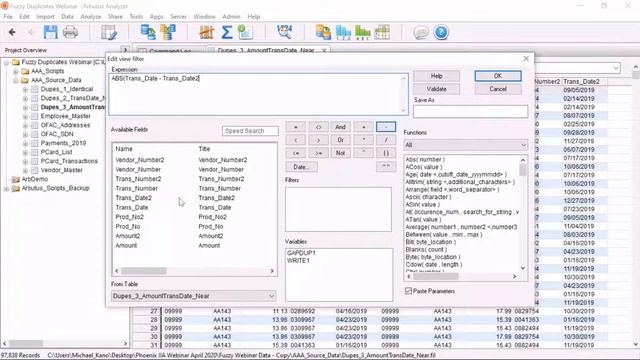Click in the Speed Search field
This screenshot has height=360, width=640.
click(x=250, y=131)
